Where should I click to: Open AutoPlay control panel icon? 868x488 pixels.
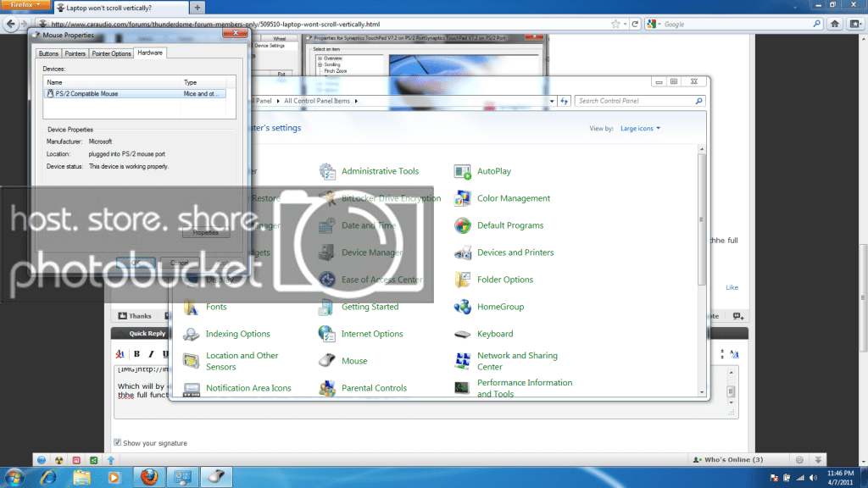coord(462,171)
